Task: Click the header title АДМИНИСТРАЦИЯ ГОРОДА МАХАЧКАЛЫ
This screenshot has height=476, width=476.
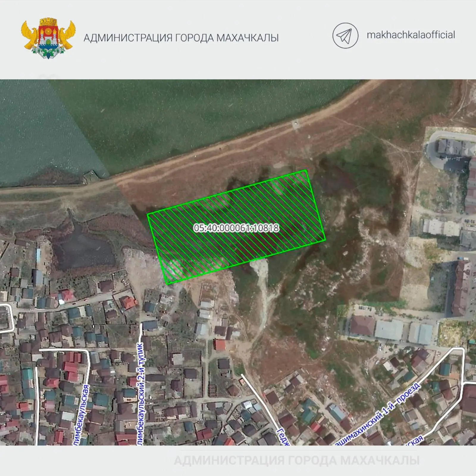Action: coord(181,38)
